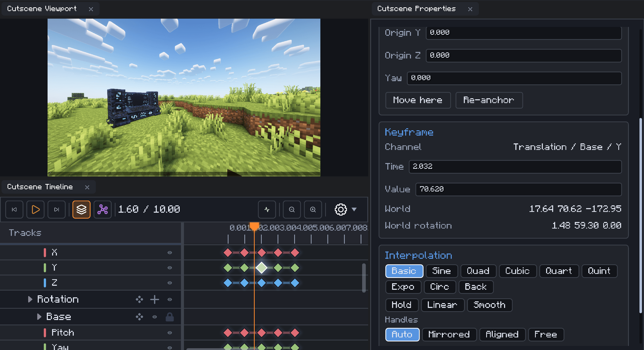Unlock the Base rotation track
Image resolution: width=644 pixels, height=350 pixels.
click(x=170, y=317)
